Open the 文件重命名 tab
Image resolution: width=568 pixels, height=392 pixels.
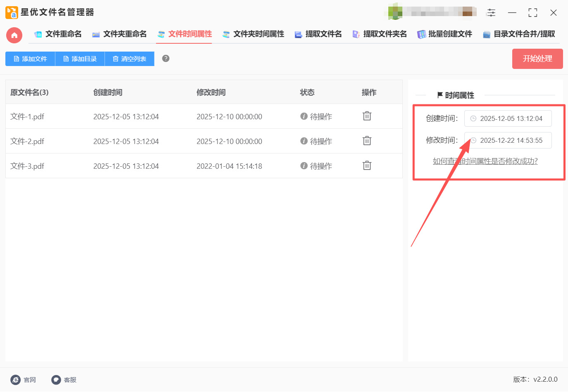pyautogui.click(x=58, y=34)
